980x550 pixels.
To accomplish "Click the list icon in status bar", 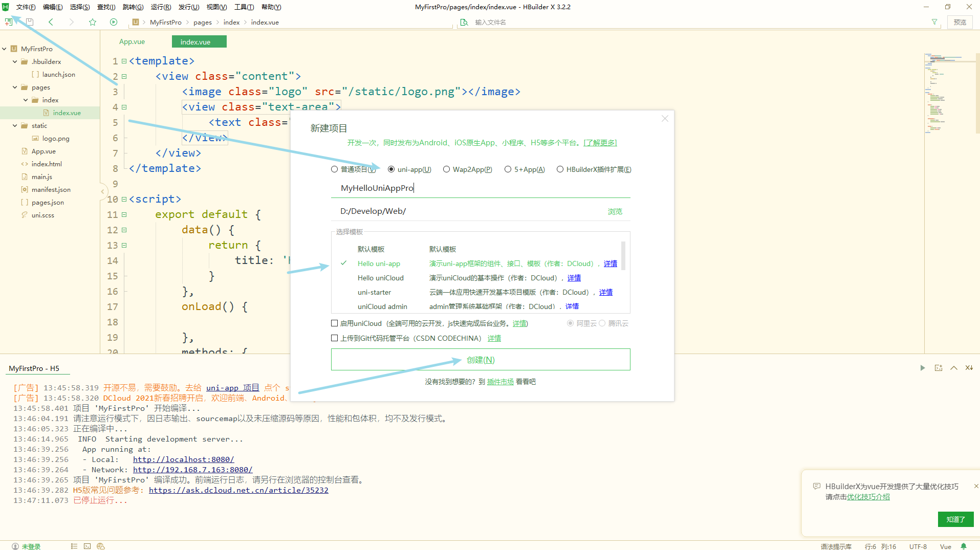I will point(74,546).
